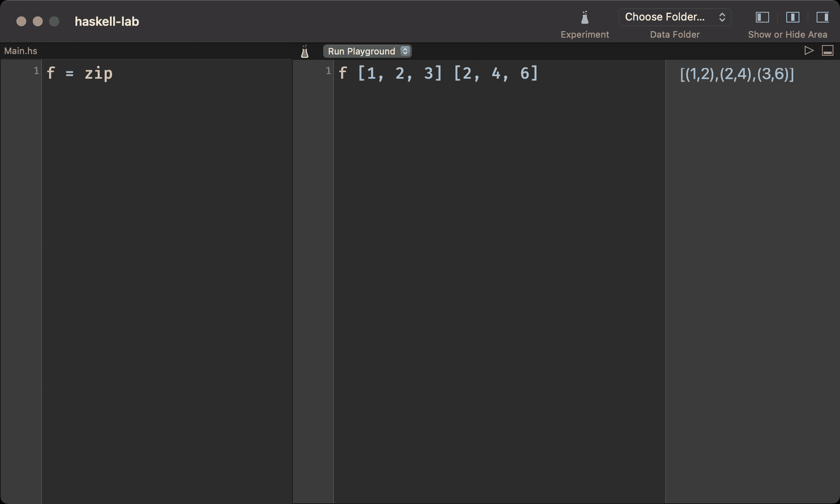Open the Run Playground mode popup
The width and height of the screenshot is (840, 504).
(367, 51)
